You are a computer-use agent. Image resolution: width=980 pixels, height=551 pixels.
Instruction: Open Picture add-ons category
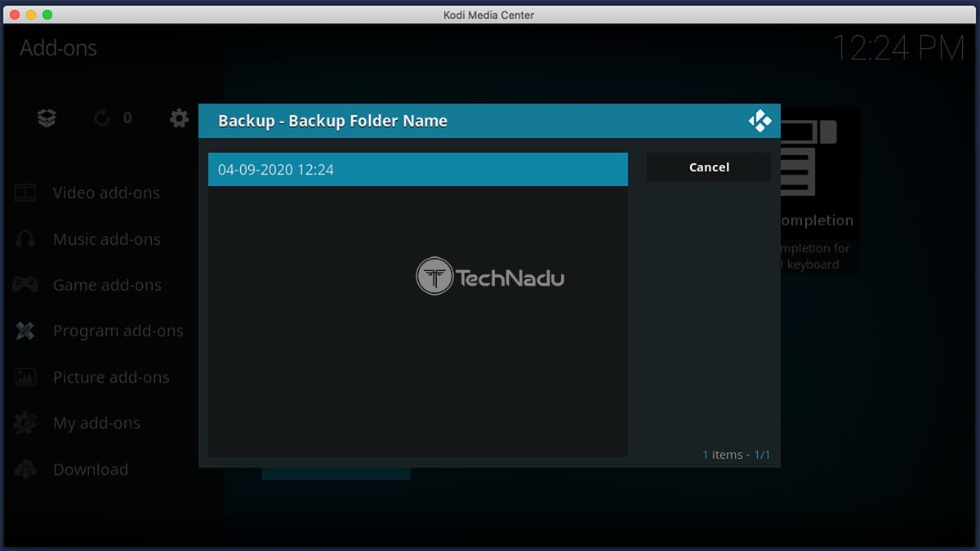click(111, 377)
